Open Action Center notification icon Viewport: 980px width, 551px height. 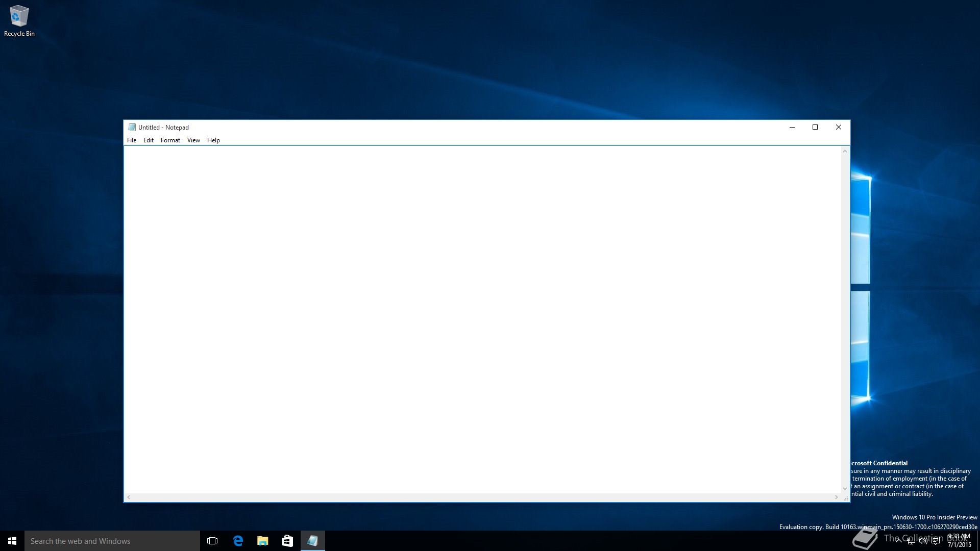pos(936,541)
